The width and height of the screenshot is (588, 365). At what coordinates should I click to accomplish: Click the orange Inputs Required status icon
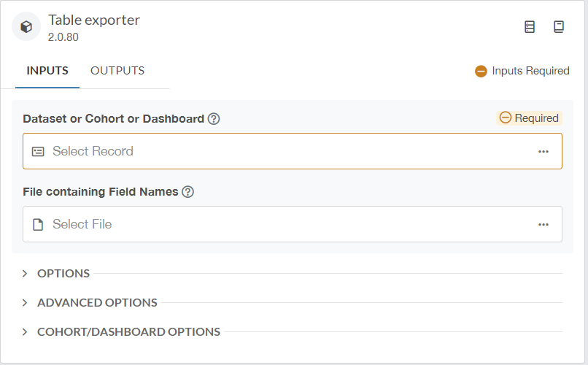click(481, 71)
